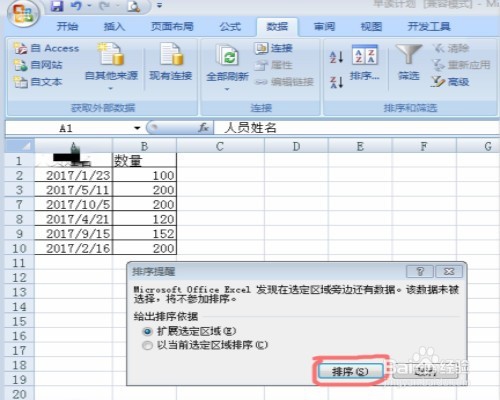Image resolution: width=500 pixels, height=400 pixels.
Task: Click cell with date 2017/9/15
Action: 73,234
